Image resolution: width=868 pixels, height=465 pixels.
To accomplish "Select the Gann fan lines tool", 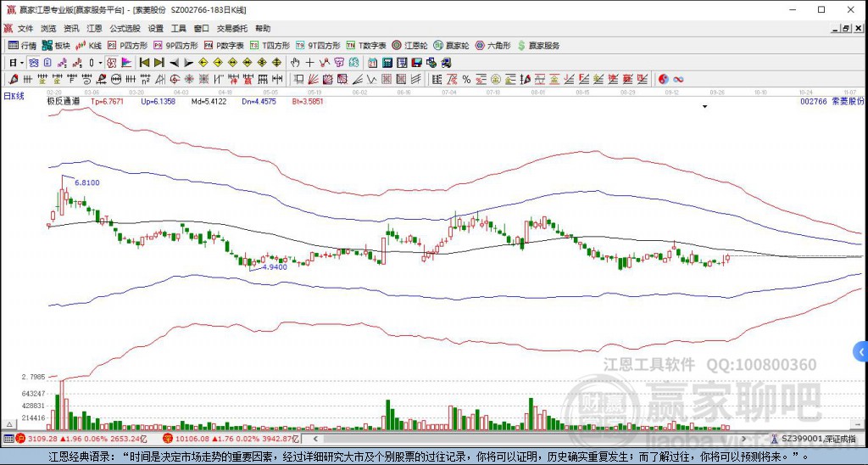I will (313, 79).
